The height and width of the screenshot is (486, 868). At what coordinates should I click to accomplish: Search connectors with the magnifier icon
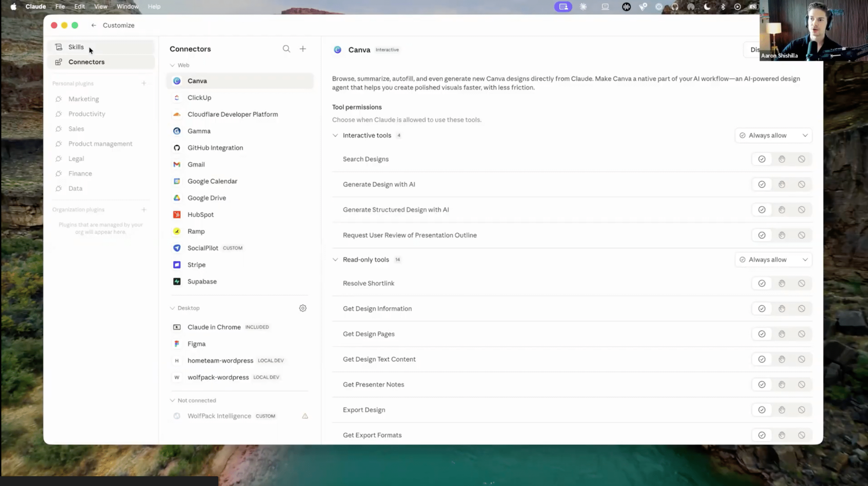287,49
